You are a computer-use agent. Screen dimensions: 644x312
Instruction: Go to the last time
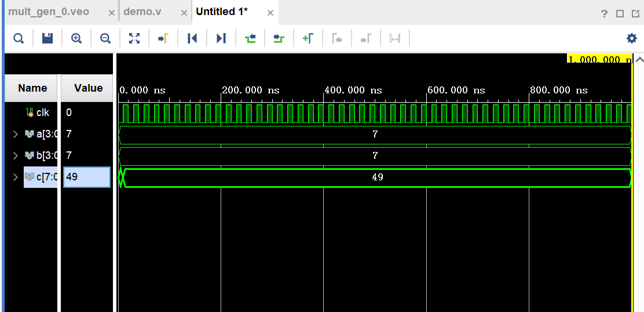(x=221, y=39)
